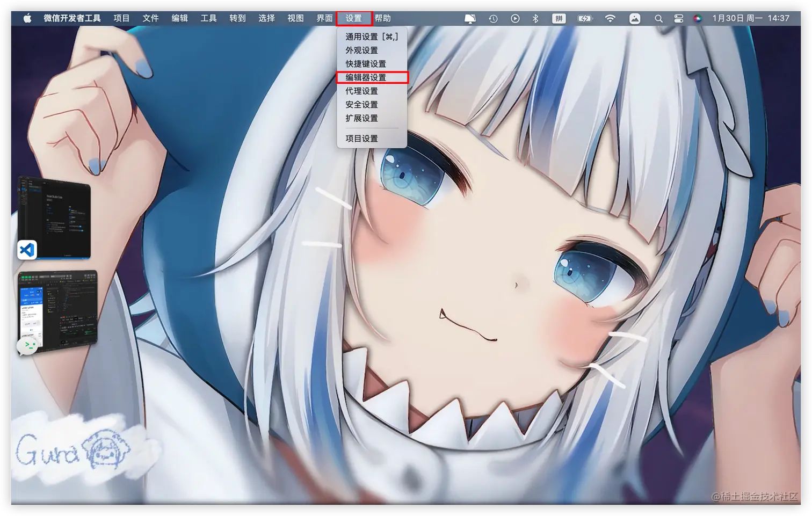Select the Visual Studio Code window thumbnail
Screen dimensions: 812x516
[54, 217]
